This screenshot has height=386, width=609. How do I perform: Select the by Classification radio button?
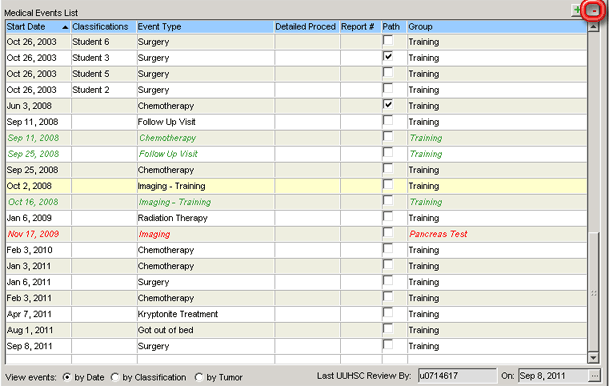tap(115, 377)
